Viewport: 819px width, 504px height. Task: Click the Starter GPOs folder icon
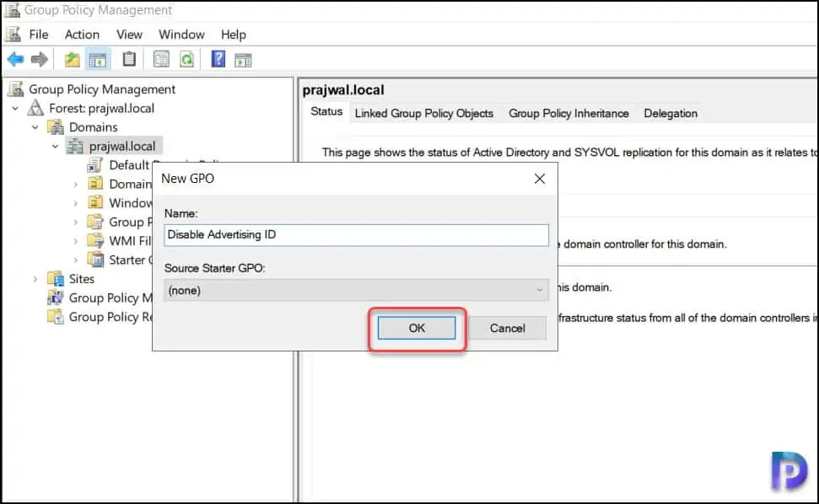tap(95, 260)
